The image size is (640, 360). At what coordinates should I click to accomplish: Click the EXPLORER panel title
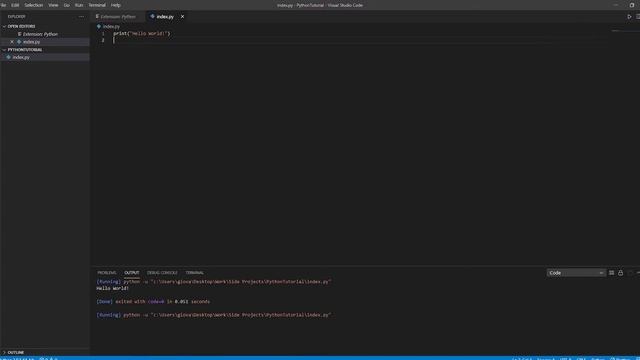point(17,17)
